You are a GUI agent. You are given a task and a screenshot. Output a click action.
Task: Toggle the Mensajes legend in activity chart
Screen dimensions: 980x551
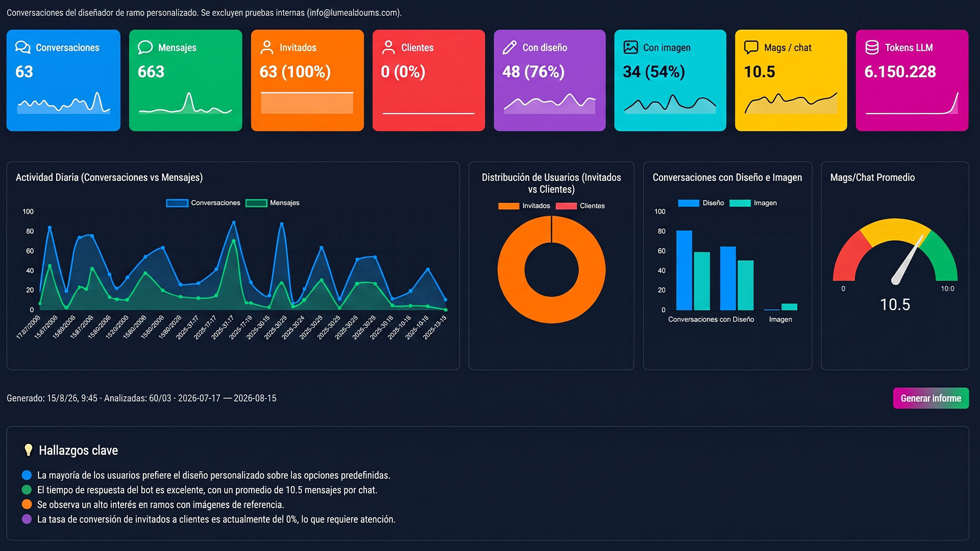pos(273,203)
